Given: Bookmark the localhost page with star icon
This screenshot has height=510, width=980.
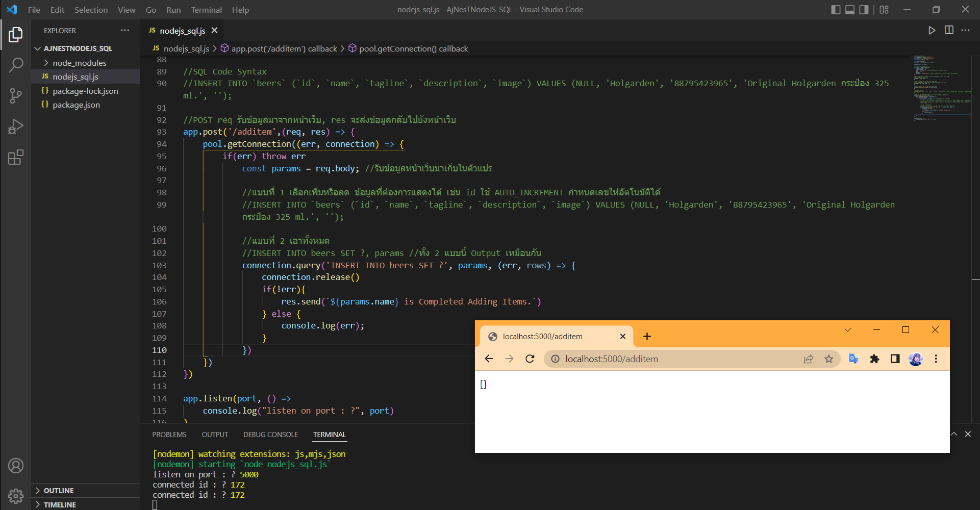Looking at the screenshot, I should (x=829, y=359).
